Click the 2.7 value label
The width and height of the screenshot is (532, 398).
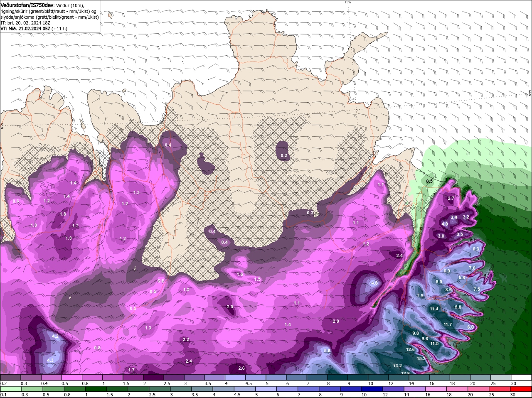pos(451,198)
